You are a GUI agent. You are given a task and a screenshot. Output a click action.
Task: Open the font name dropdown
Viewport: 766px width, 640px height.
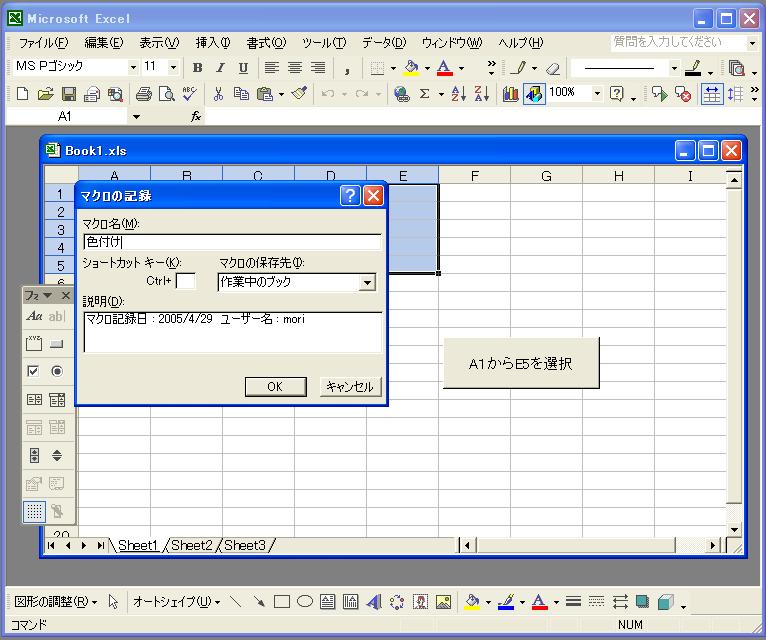[133, 67]
